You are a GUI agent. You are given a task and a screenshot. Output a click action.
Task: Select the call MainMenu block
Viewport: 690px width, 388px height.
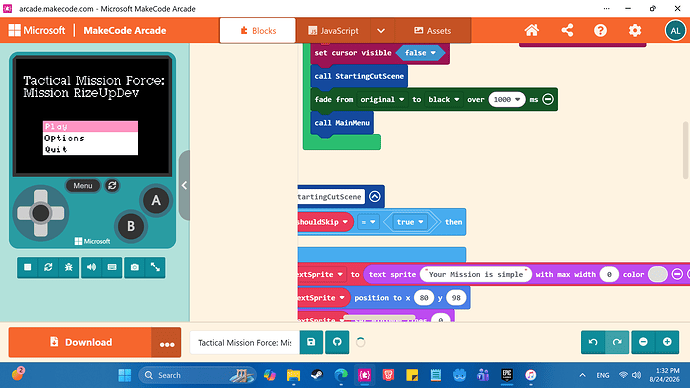pyautogui.click(x=342, y=123)
